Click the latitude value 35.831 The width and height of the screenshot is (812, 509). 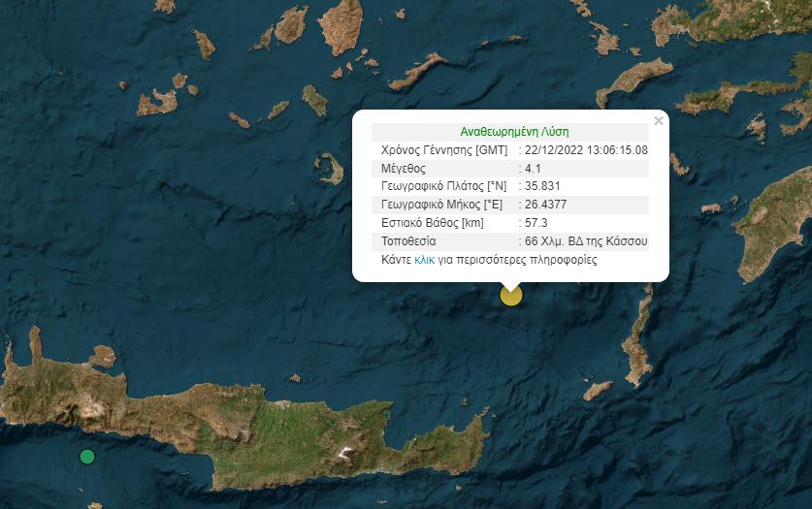(543, 186)
